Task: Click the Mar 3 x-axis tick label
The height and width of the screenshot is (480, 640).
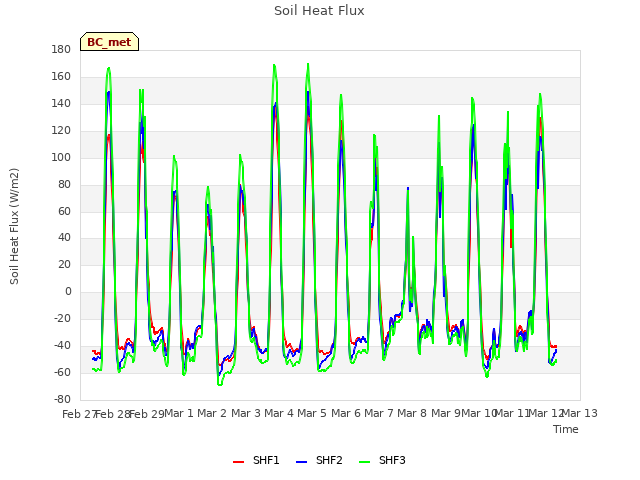Action: click(246, 413)
